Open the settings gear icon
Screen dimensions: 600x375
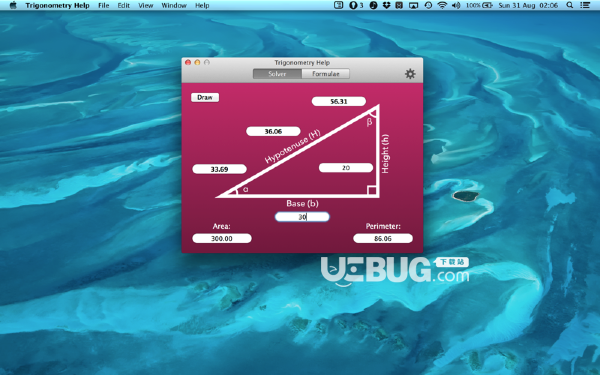tap(410, 73)
